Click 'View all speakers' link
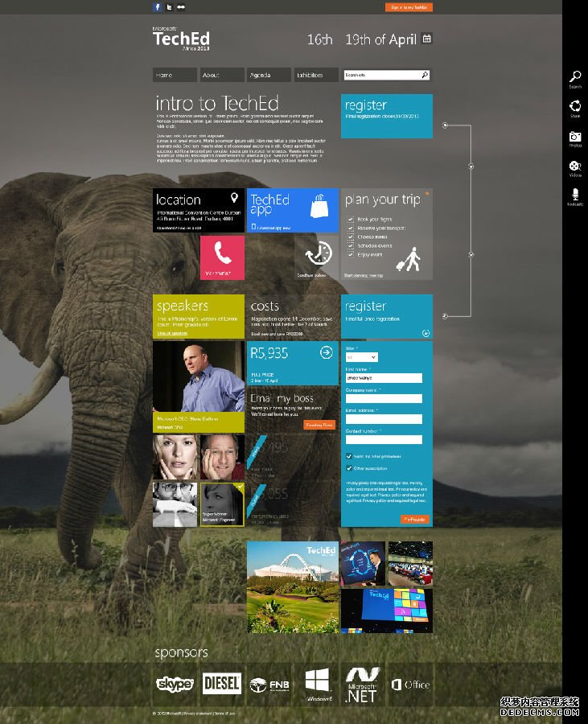 click(171, 333)
